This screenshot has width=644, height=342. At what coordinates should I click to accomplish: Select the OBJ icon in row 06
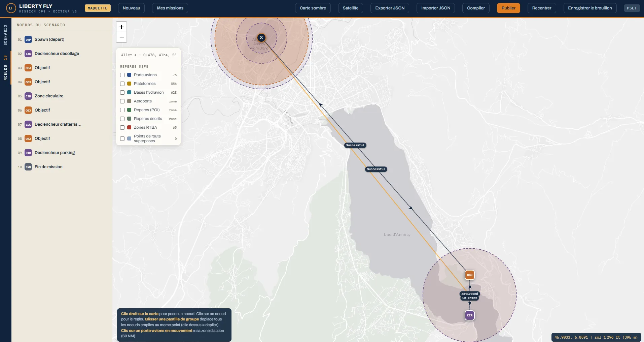pyautogui.click(x=28, y=110)
